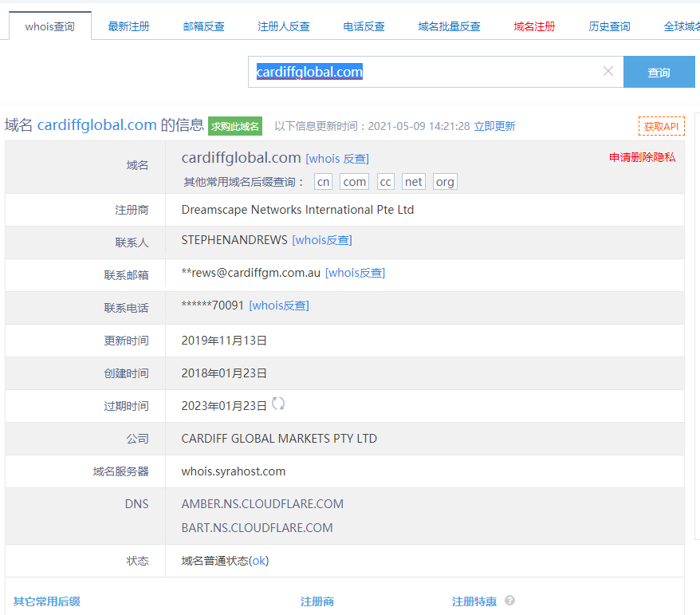Image resolution: width=700 pixels, height=615 pixels.
Task: Click the 立即更新 link
Action: coord(494,126)
